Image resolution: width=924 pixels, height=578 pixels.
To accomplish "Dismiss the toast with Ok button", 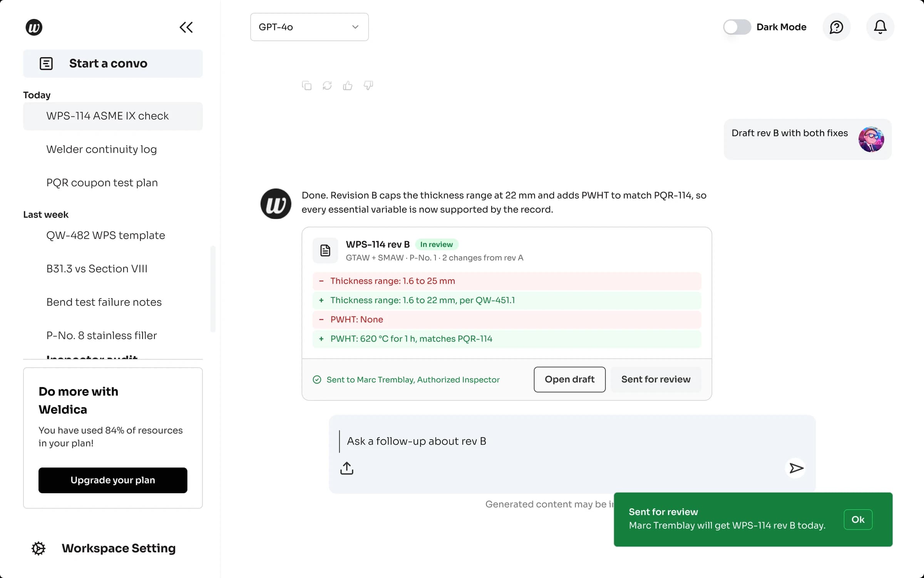I will [x=858, y=519].
